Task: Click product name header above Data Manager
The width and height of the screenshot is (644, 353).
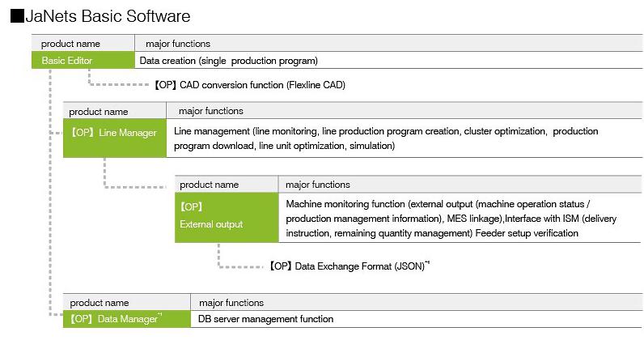Action: (x=99, y=303)
